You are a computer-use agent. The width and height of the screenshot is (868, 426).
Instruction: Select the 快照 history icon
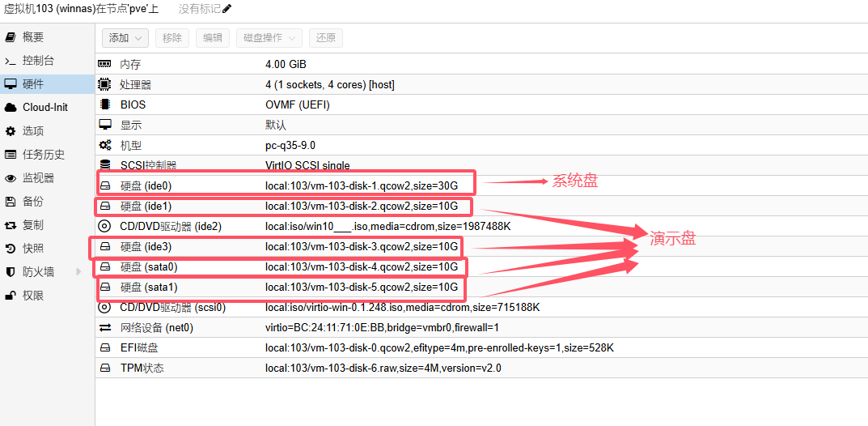point(11,249)
